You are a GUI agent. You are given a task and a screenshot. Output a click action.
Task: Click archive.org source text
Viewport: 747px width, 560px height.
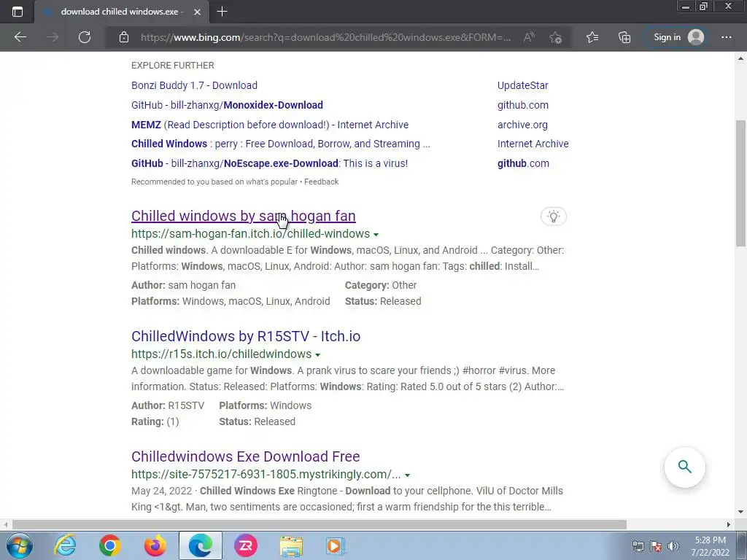coord(522,125)
